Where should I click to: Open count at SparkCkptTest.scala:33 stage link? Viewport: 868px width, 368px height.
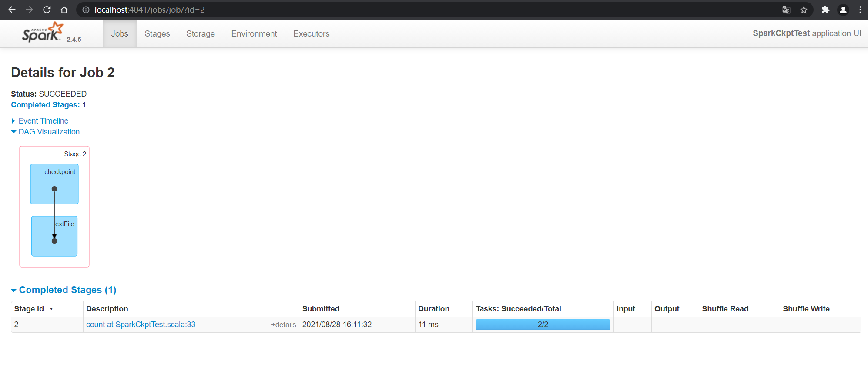point(141,325)
